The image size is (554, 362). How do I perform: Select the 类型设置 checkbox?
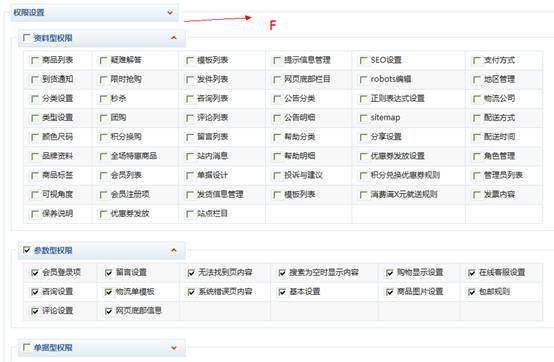[x=35, y=118]
